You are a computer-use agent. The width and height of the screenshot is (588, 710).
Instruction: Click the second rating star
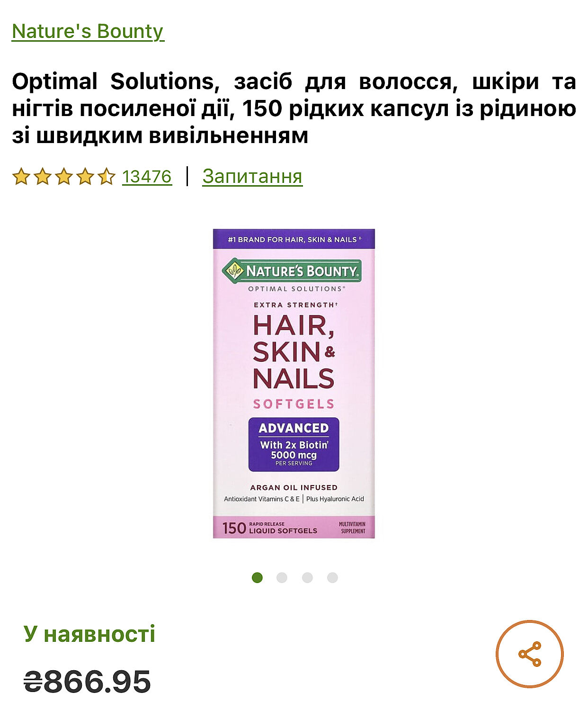click(x=42, y=176)
